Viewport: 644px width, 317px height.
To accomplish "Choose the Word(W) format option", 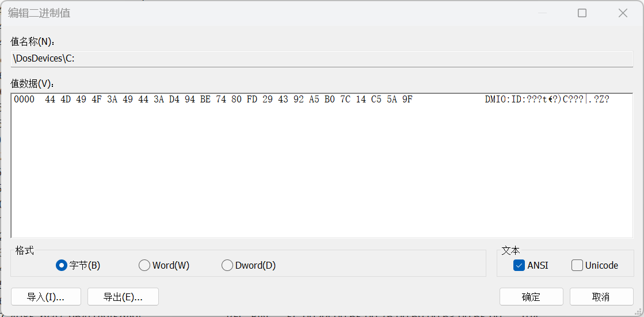I will 144,265.
